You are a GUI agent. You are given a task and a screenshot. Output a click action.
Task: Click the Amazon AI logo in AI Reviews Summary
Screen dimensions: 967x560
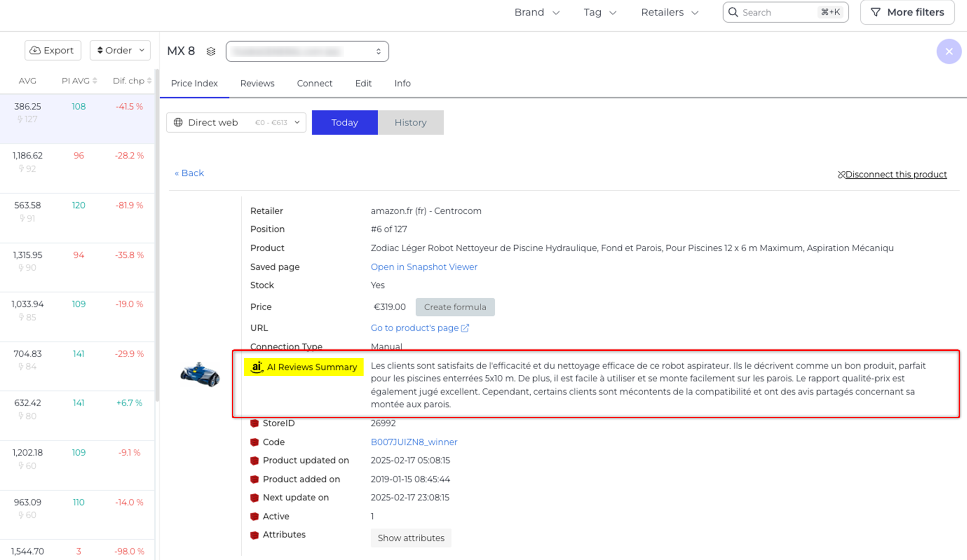[x=256, y=367]
